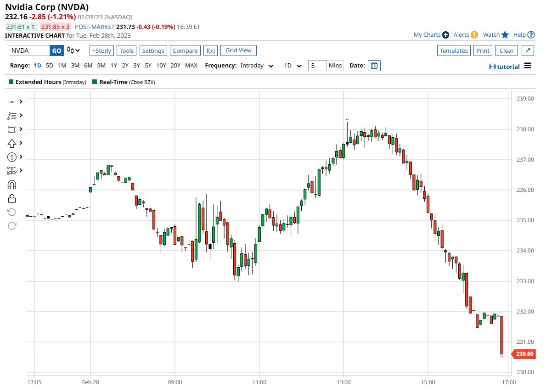Select the 1D range

click(x=38, y=66)
